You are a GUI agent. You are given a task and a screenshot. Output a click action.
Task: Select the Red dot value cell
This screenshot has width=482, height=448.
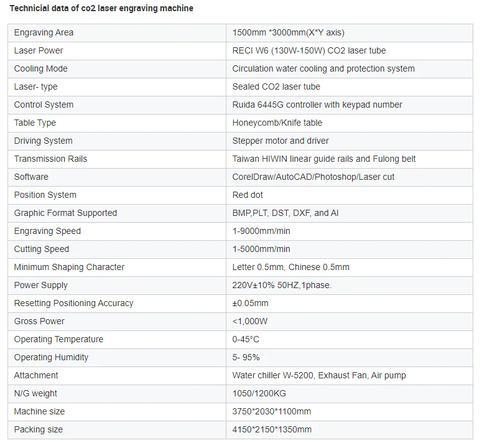(350, 195)
